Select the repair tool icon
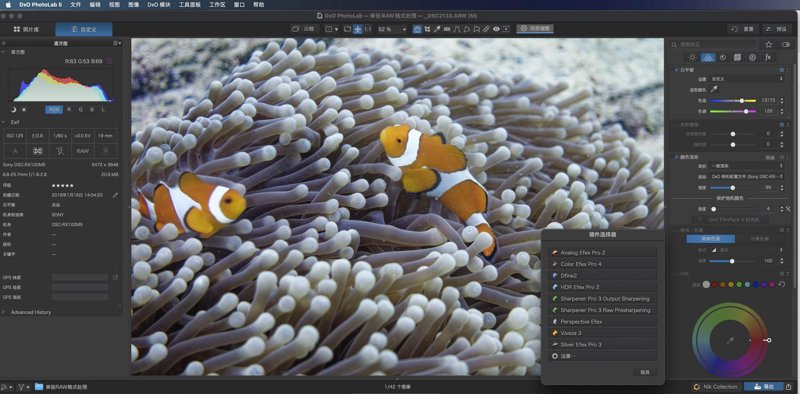The image size is (800, 394). tap(486, 29)
